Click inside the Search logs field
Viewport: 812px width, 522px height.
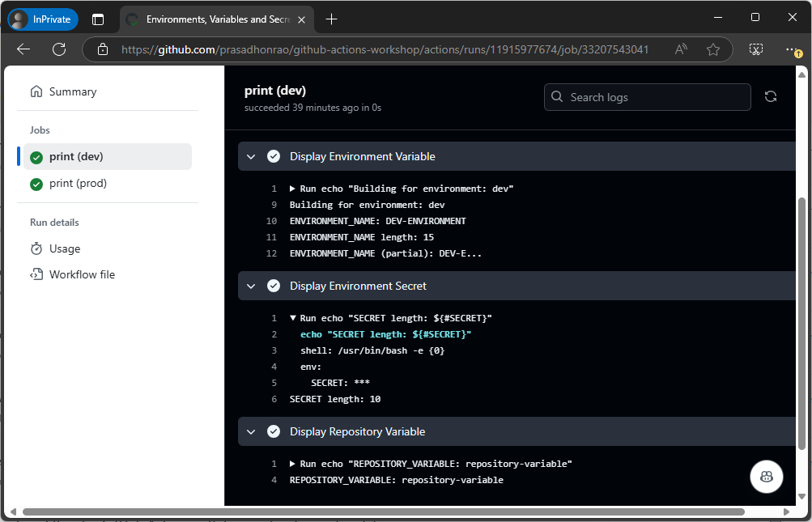tap(647, 96)
